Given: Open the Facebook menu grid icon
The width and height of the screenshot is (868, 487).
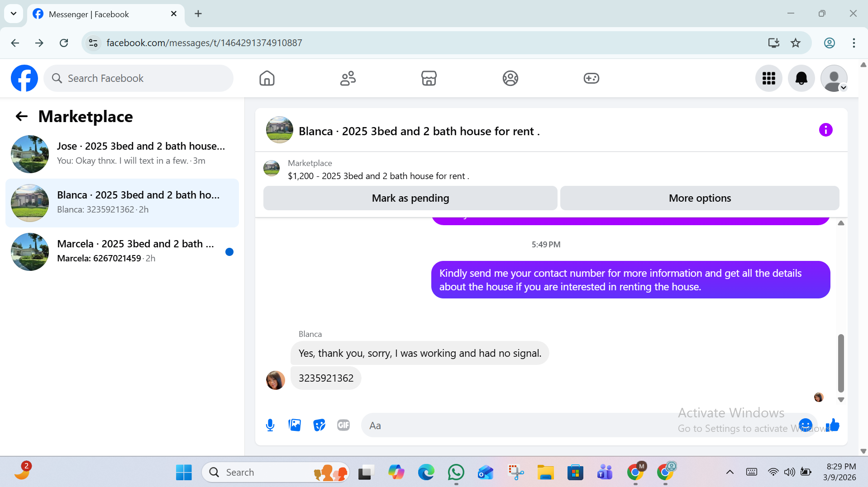Looking at the screenshot, I should pyautogui.click(x=769, y=78).
